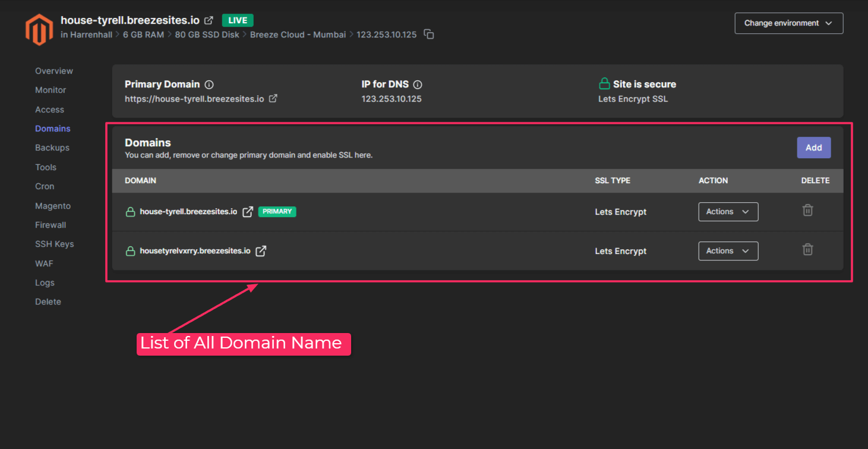Screen dimensions: 868x449
Task: Open Cron section in sidebar
Action: click(45, 186)
